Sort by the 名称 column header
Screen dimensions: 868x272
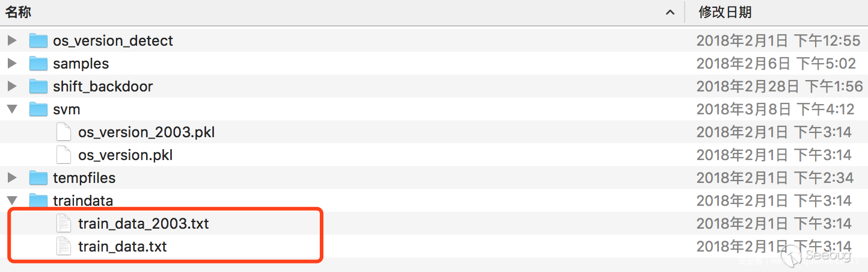point(19,12)
